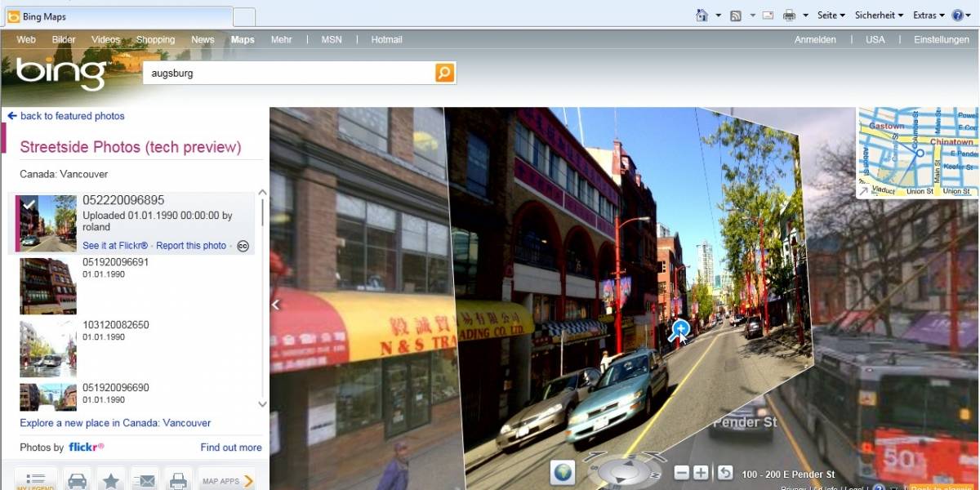Open the Shopping tab
This screenshot has width=980, height=490.
coord(155,39)
